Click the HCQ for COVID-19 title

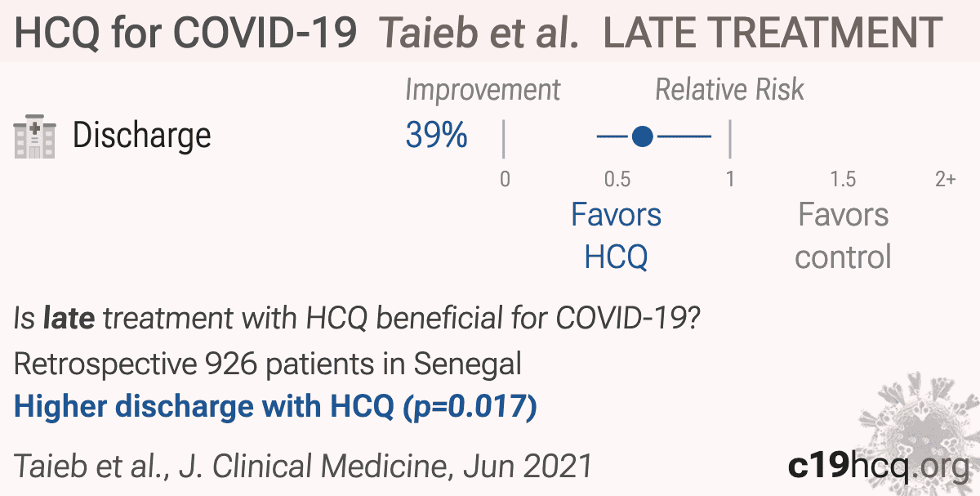click(x=186, y=33)
